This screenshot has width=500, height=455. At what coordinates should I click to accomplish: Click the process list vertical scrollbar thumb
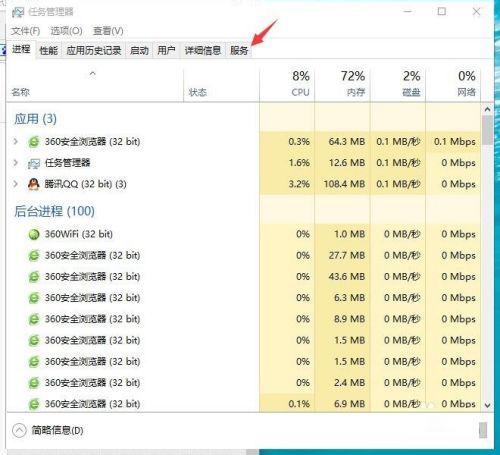(487, 130)
